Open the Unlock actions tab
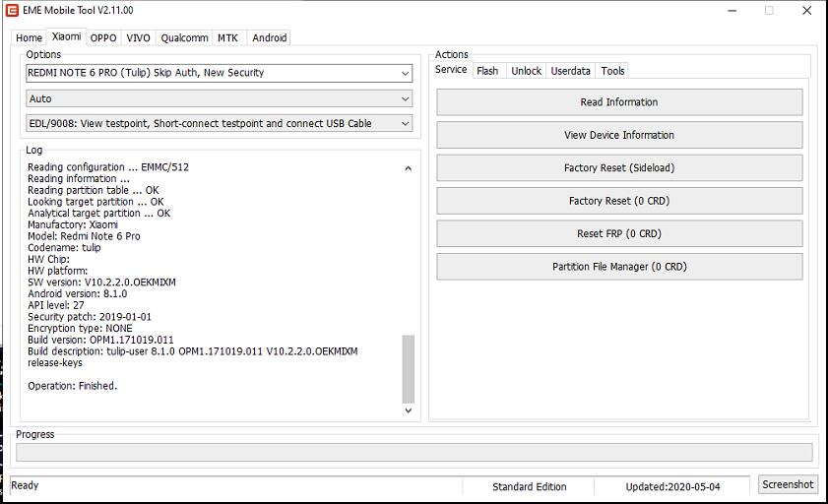Image resolution: width=828 pixels, height=504 pixels. coord(526,71)
